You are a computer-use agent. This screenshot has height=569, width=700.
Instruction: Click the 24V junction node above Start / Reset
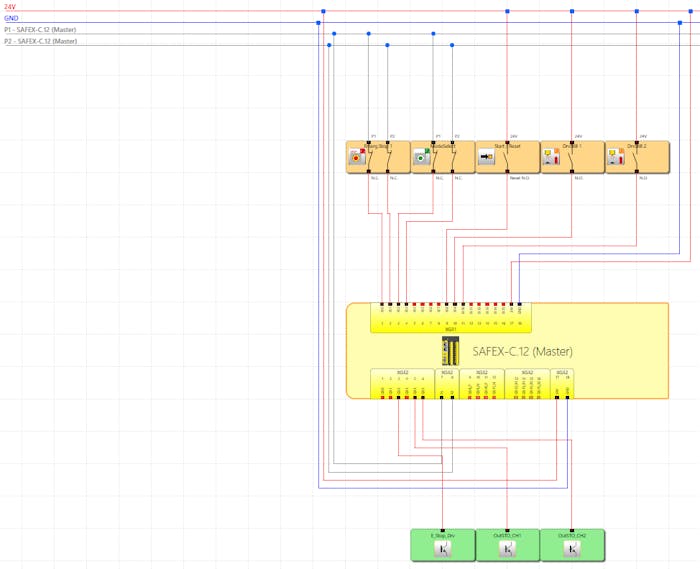tap(507, 11)
